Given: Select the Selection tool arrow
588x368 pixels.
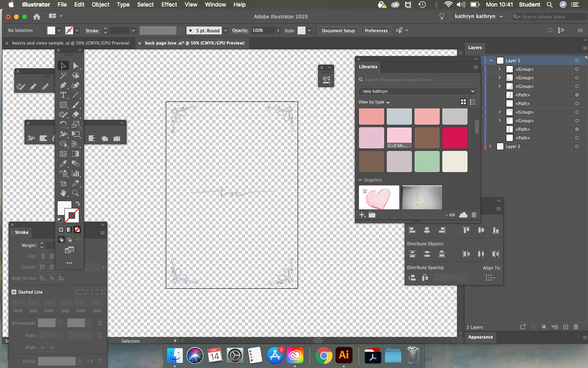Looking at the screenshot, I should 63,65.
